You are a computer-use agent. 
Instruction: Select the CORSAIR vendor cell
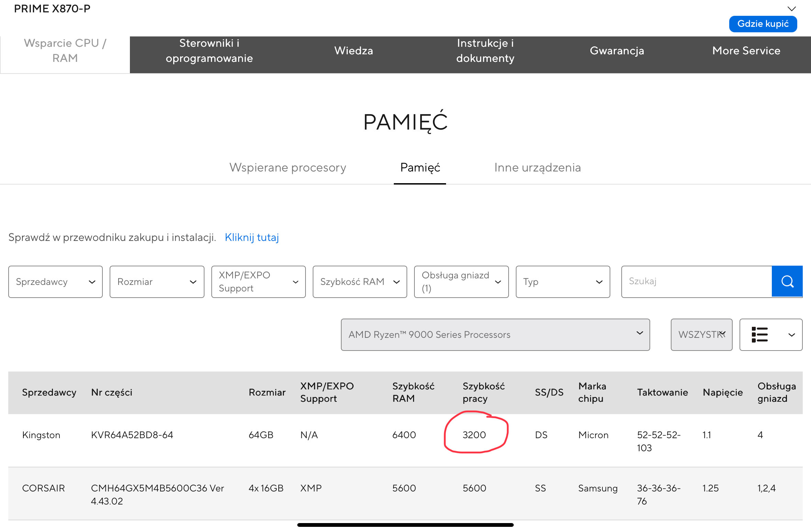click(43, 488)
